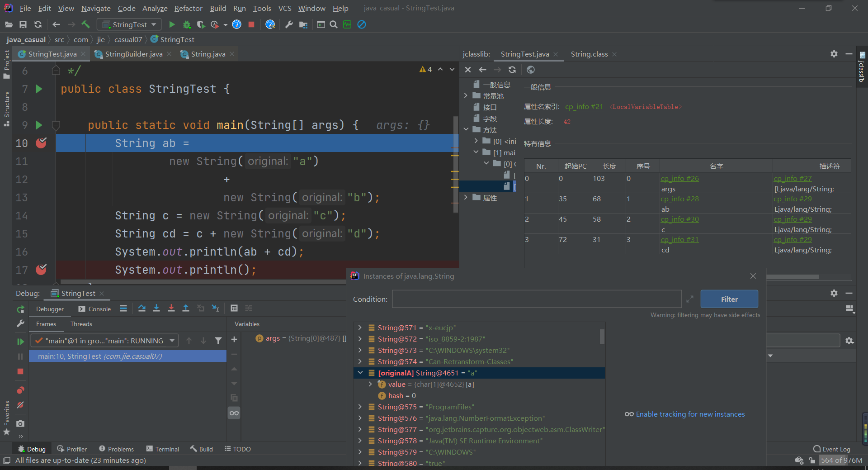Screen dimensions: 868x470
Task: Rerun StringTest in debug sidebar
Action: (x=20, y=309)
